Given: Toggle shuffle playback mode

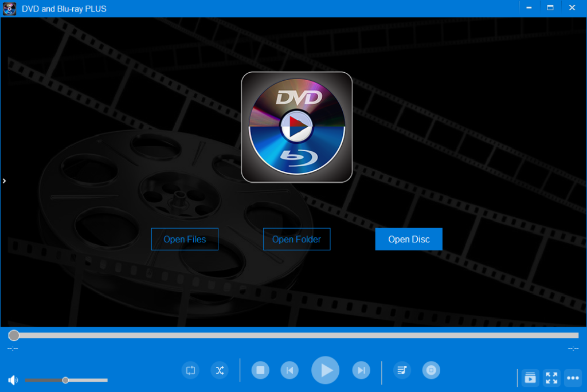Looking at the screenshot, I should point(220,370).
